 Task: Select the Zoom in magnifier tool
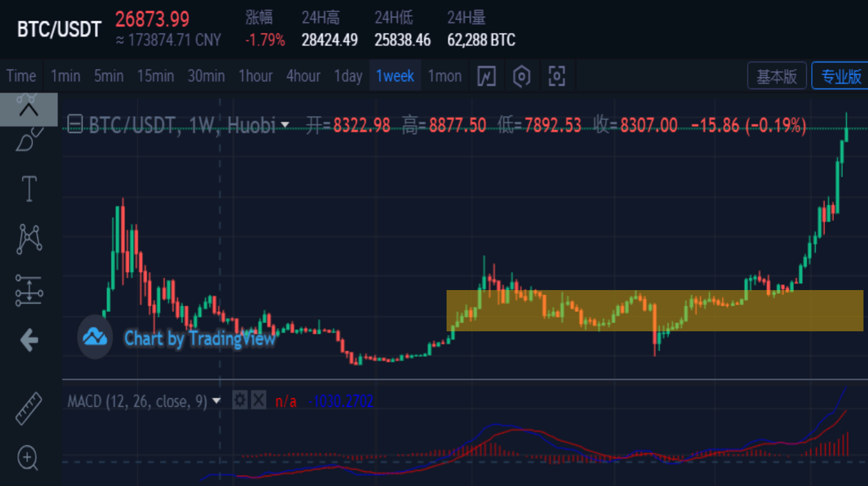[28, 459]
